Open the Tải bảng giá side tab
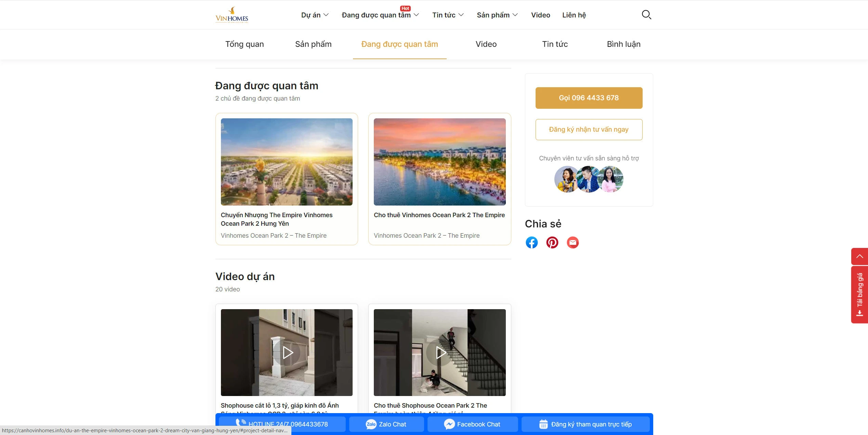868x435 pixels. click(x=859, y=294)
